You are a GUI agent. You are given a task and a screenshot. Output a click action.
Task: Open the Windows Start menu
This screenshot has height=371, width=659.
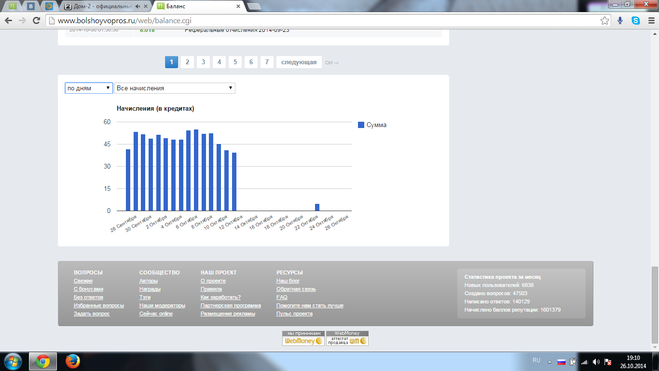[x=13, y=361]
